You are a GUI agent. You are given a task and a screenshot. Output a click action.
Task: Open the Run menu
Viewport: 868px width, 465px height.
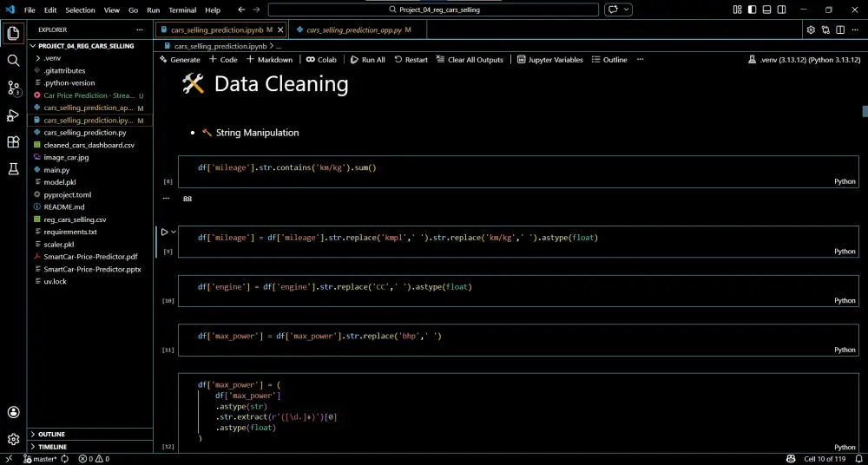[x=154, y=10]
